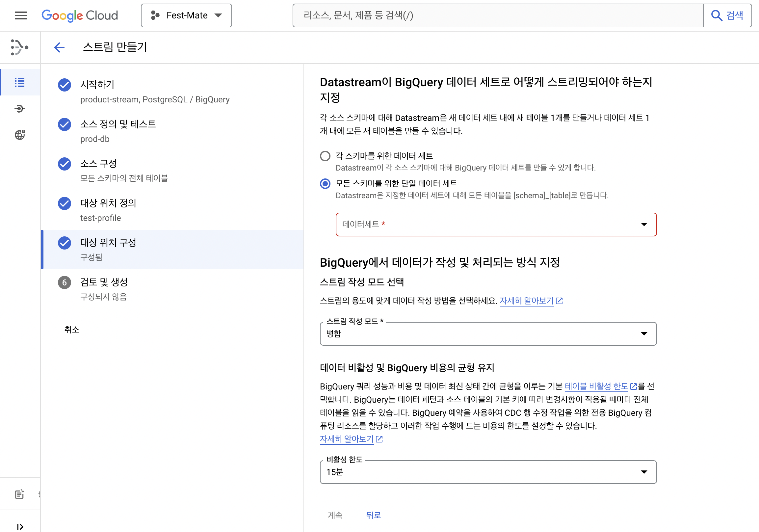The height and width of the screenshot is (532, 759).
Task: Click the checkmark icon for 소스 구성
Action: point(65,164)
